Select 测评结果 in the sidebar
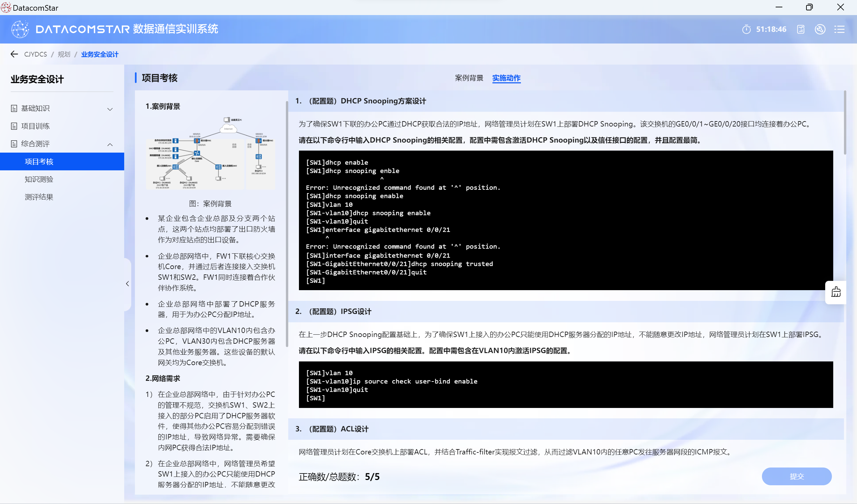This screenshot has width=857, height=504. click(39, 197)
